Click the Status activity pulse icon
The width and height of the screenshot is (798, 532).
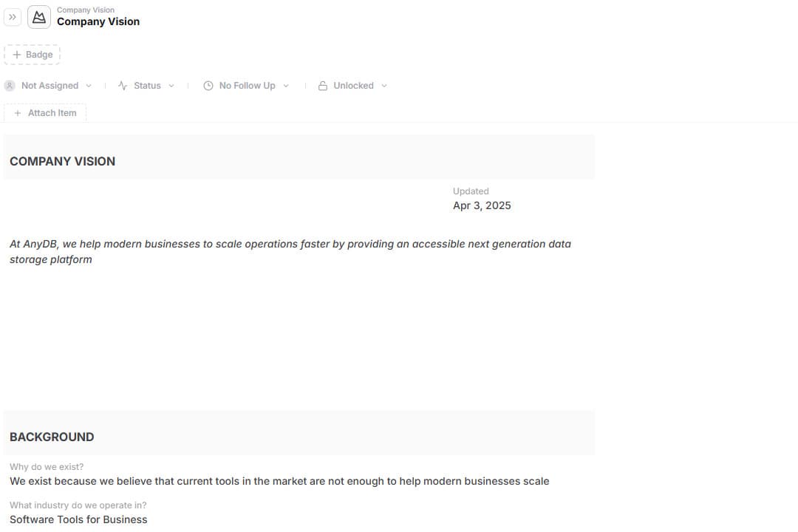(x=123, y=86)
